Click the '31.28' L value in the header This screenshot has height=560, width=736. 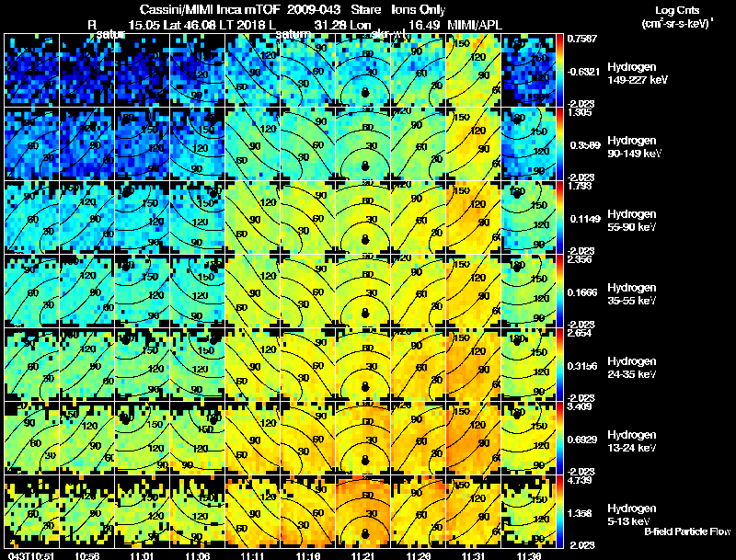tap(329, 26)
